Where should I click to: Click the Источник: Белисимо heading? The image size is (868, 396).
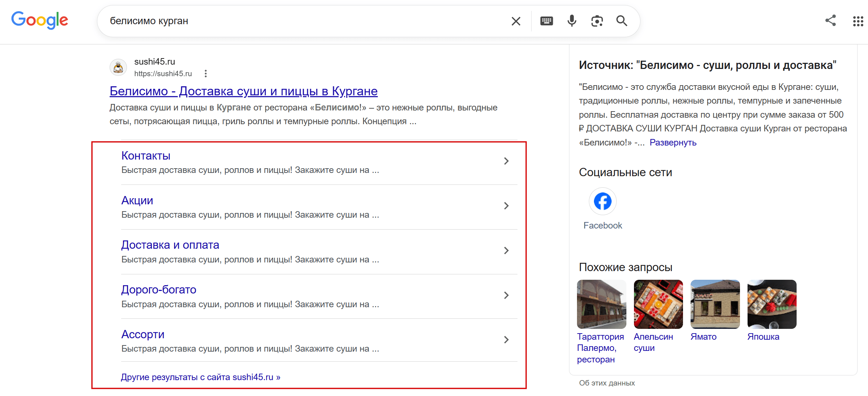pos(708,65)
